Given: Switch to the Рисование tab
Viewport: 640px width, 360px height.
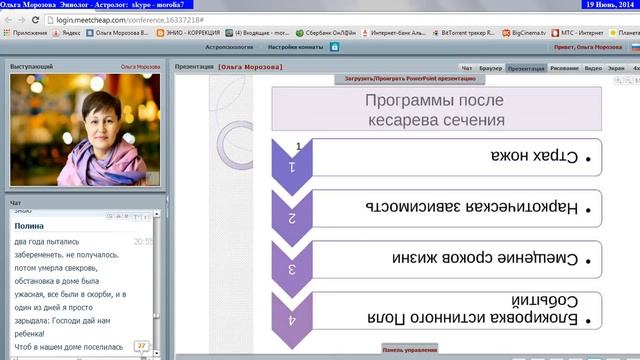Looking at the screenshot, I should [x=564, y=68].
